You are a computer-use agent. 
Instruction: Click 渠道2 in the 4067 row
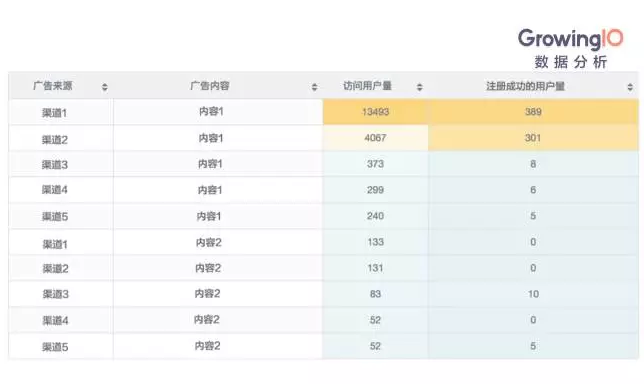pyautogui.click(x=55, y=140)
